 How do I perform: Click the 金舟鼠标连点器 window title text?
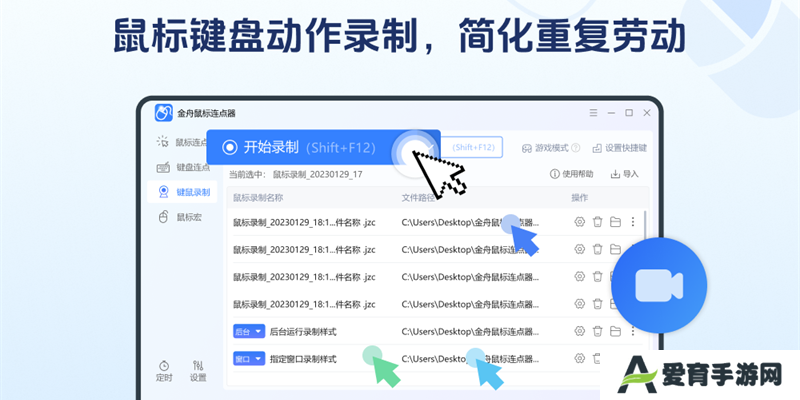pos(207,113)
